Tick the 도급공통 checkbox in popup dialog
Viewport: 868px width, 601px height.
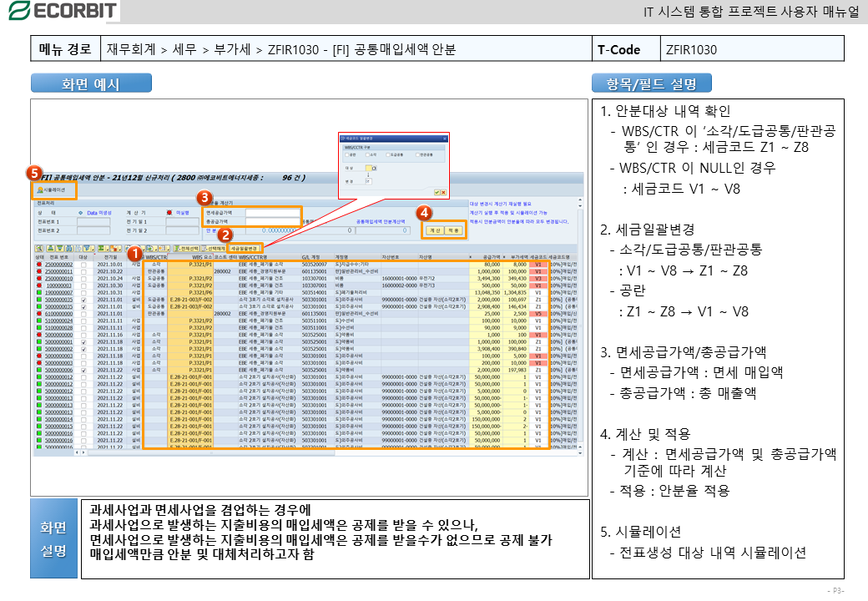point(390,154)
